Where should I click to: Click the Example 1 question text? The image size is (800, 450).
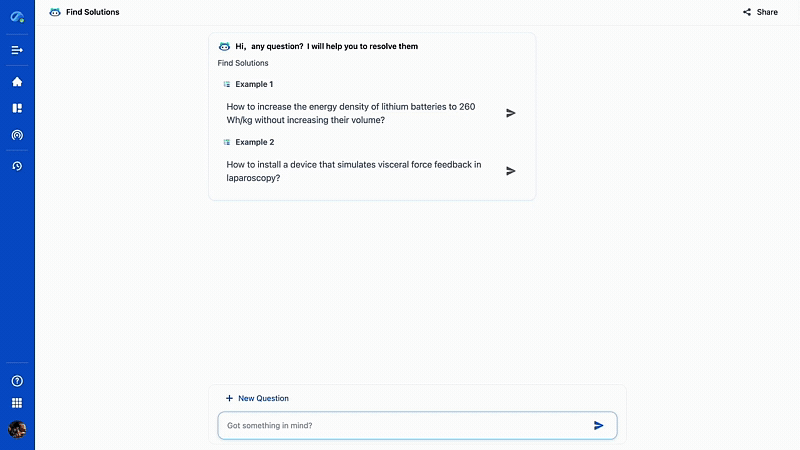pos(350,113)
